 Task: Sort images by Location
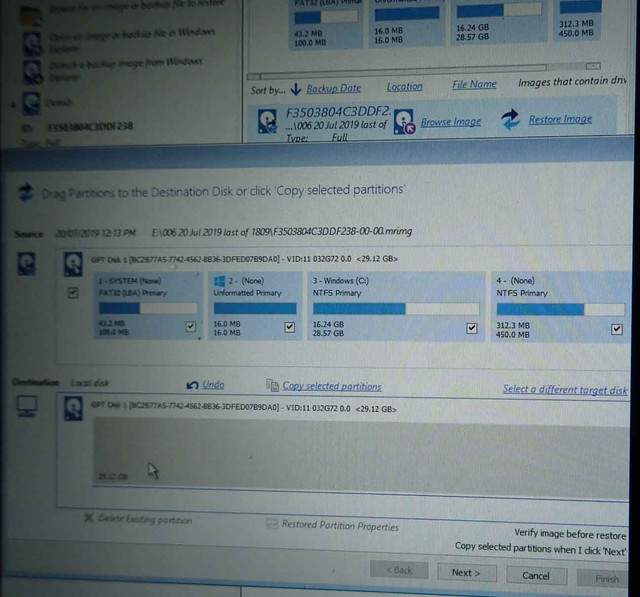click(404, 87)
